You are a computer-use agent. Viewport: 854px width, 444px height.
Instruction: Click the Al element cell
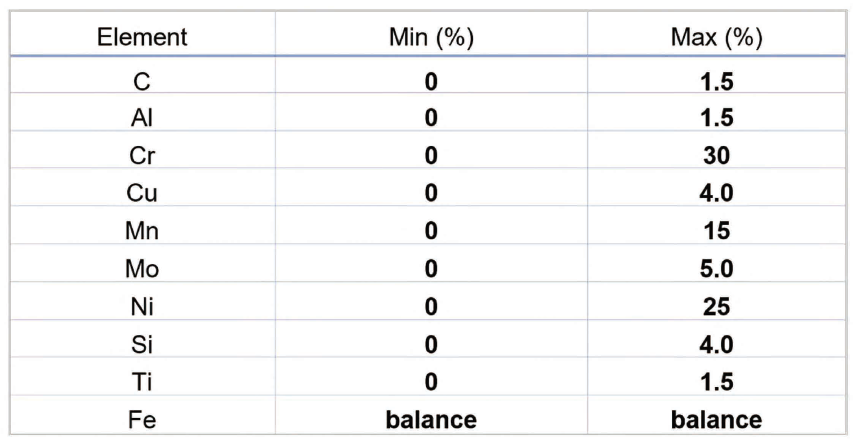click(141, 117)
